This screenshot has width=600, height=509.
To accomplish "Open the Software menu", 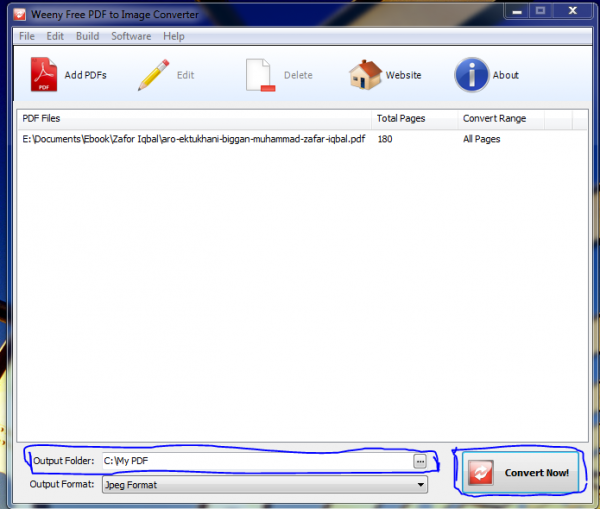I will [131, 36].
